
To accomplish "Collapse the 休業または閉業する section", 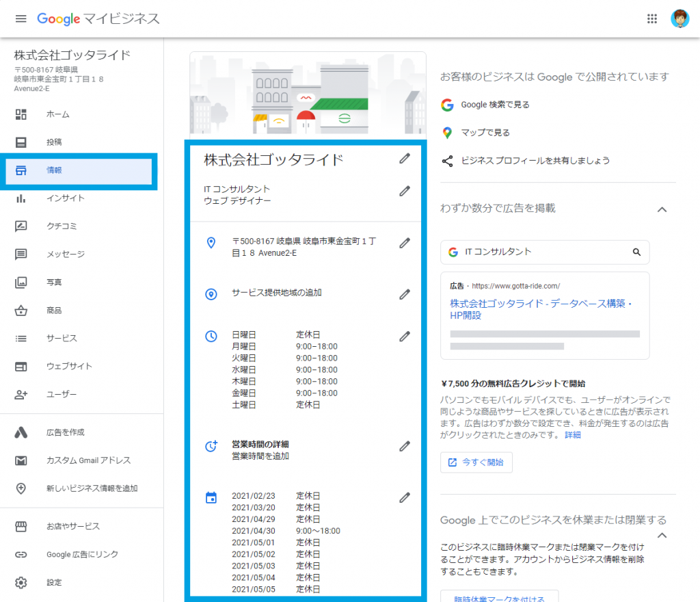I will 661,535.
